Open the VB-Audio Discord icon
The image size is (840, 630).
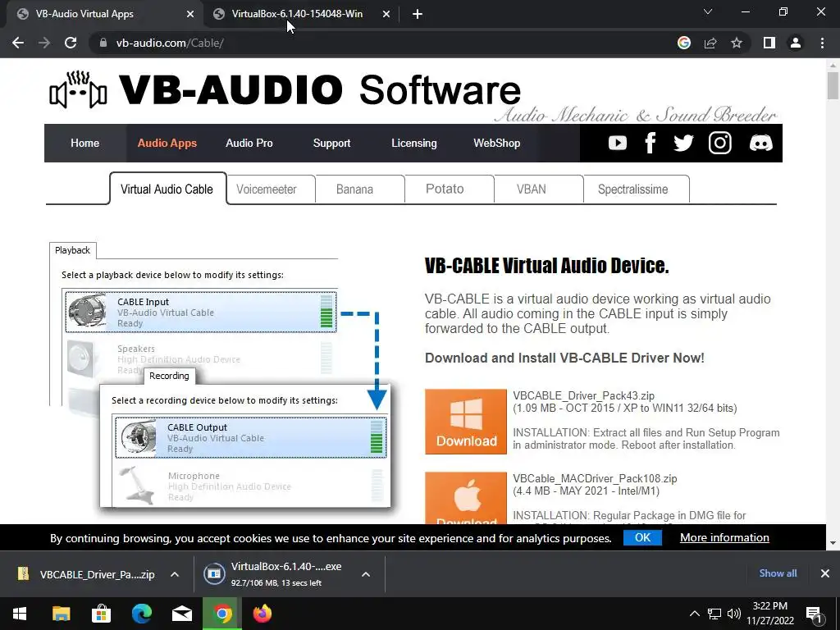(760, 143)
